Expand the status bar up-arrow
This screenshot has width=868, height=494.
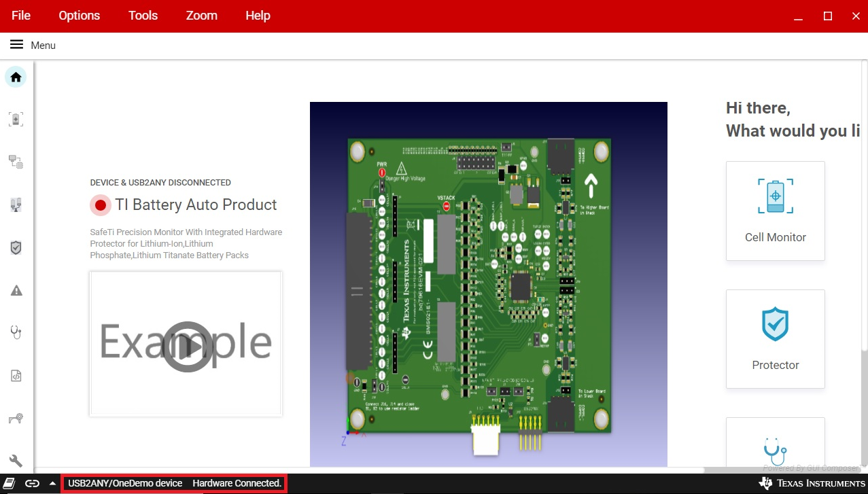52,483
